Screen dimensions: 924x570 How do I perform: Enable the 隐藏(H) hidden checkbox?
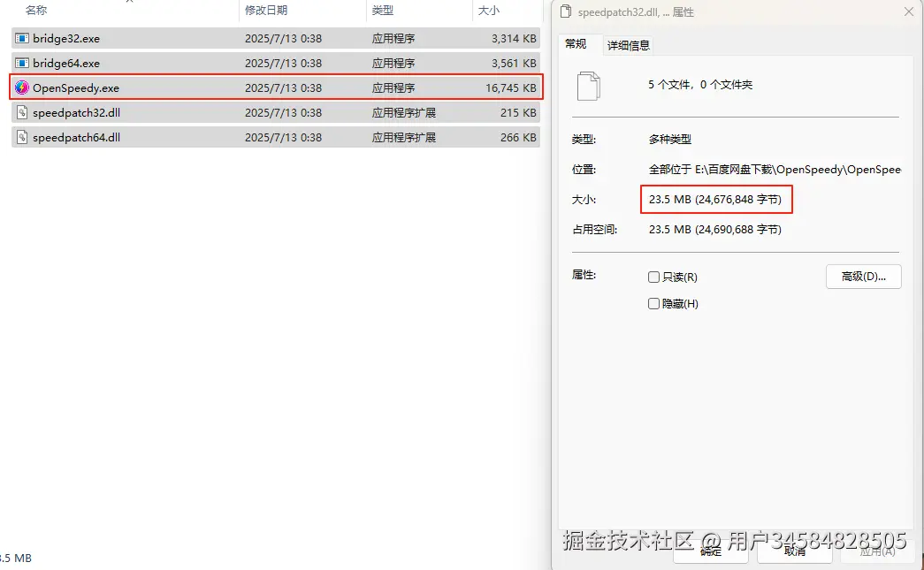pyautogui.click(x=653, y=303)
